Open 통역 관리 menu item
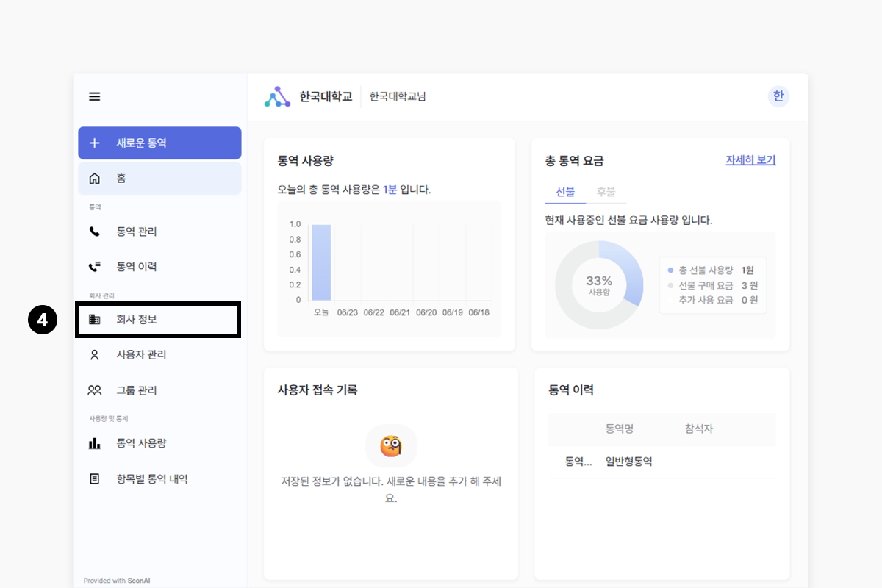The width and height of the screenshot is (882, 588). pos(159,232)
